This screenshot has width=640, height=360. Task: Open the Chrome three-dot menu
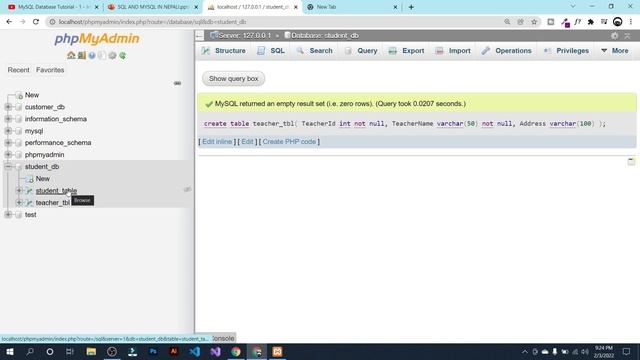tap(631, 22)
